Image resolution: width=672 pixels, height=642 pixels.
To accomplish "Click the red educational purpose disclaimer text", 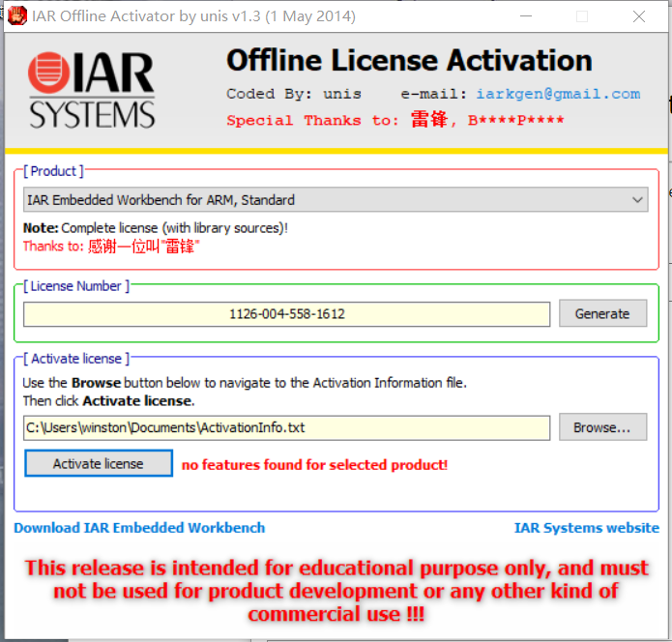I will 336,591.
